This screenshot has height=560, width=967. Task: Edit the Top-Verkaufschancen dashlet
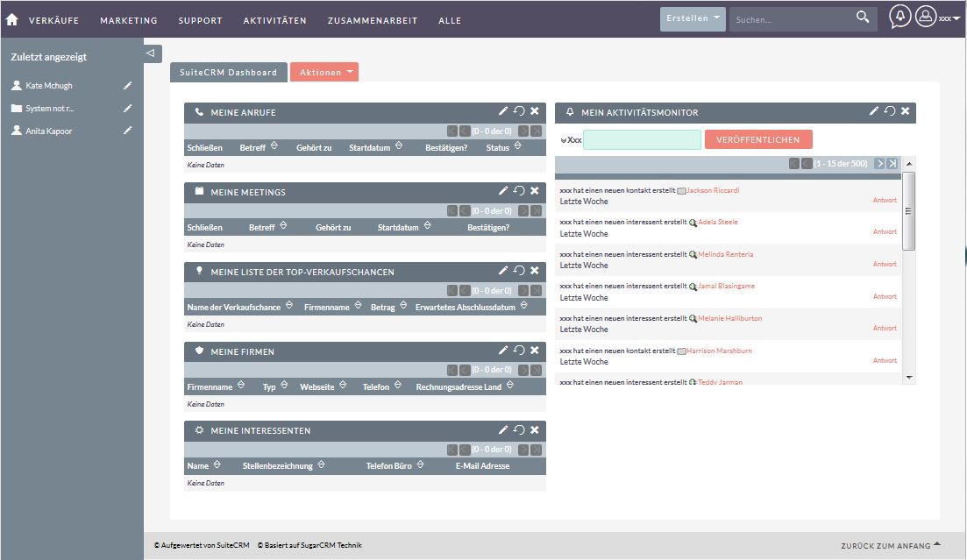pos(503,270)
